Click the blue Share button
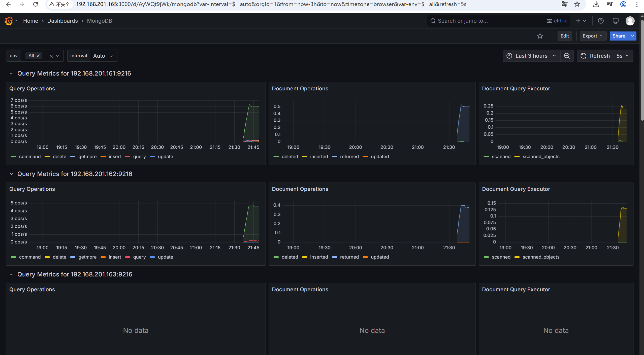Image resolution: width=644 pixels, height=355 pixels. 619,36
